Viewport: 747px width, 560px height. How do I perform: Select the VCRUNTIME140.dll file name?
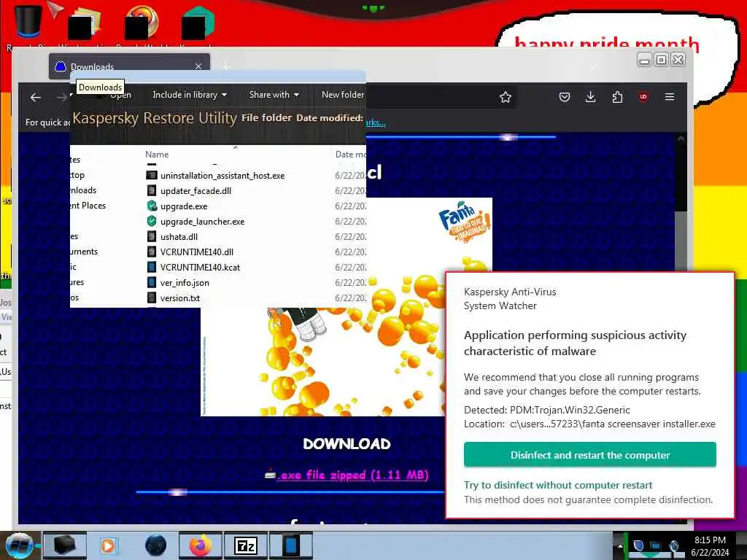pos(197,252)
